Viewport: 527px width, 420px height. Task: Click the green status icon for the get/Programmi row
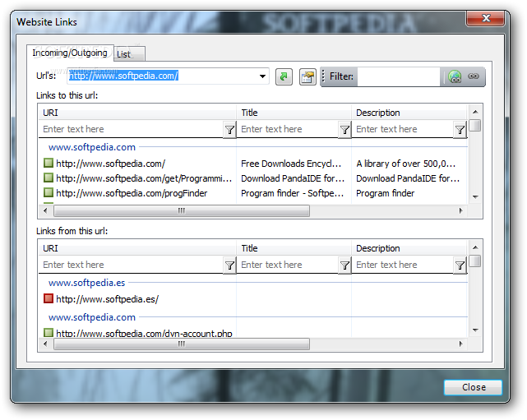click(x=49, y=178)
